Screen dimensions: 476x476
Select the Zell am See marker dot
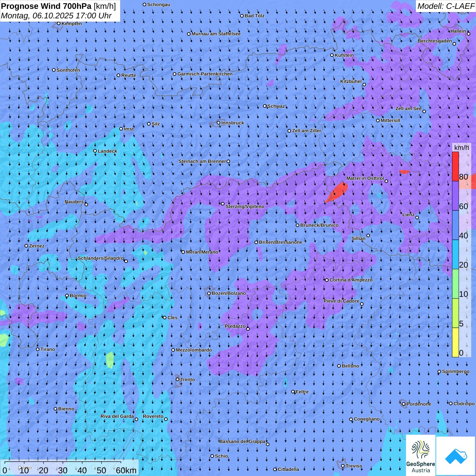[424, 112]
